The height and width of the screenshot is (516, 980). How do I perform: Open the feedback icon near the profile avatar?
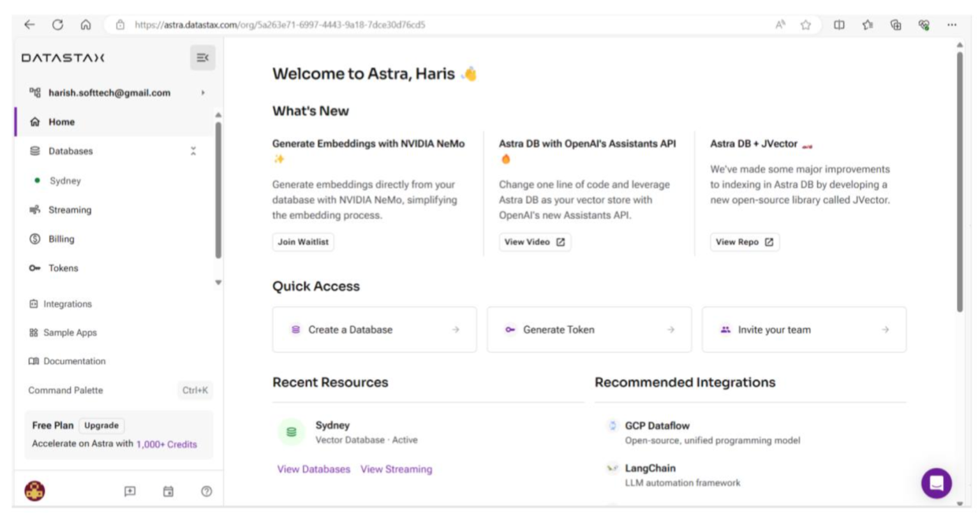click(x=130, y=491)
